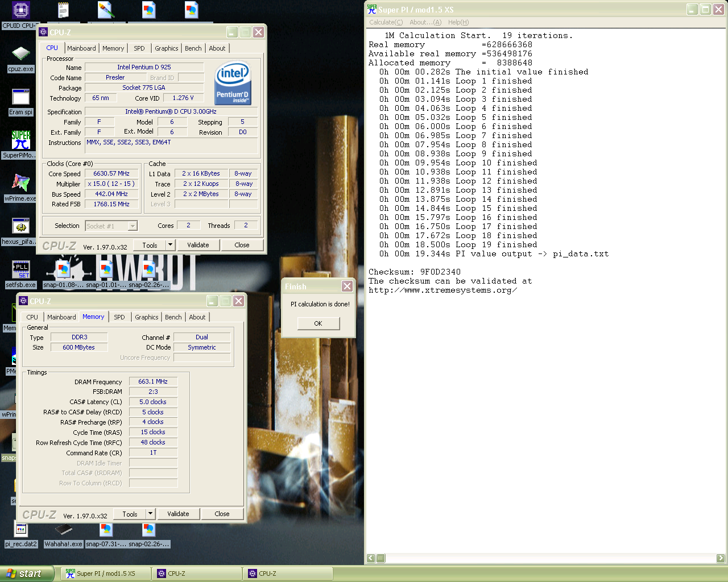Click Close button in upper CPU-Z window

pyautogui.click(x=242, y=245)
